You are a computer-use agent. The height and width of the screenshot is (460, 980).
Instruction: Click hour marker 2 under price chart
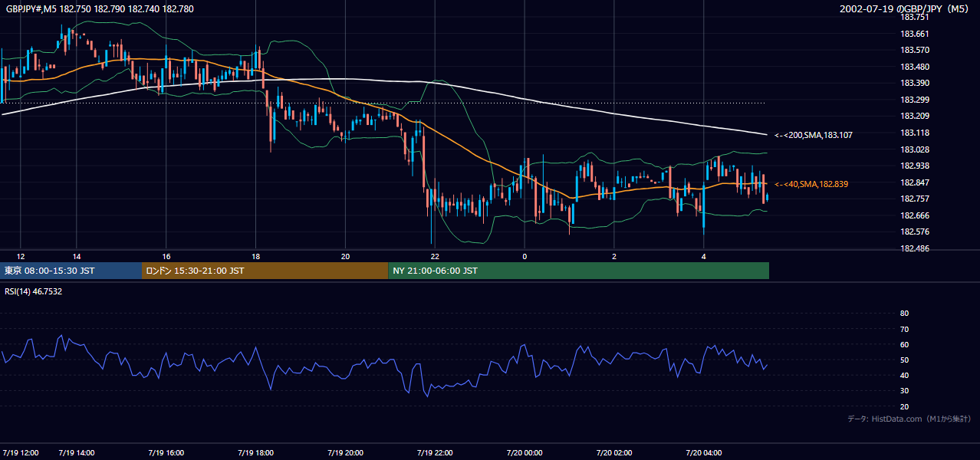pos(614,256)
